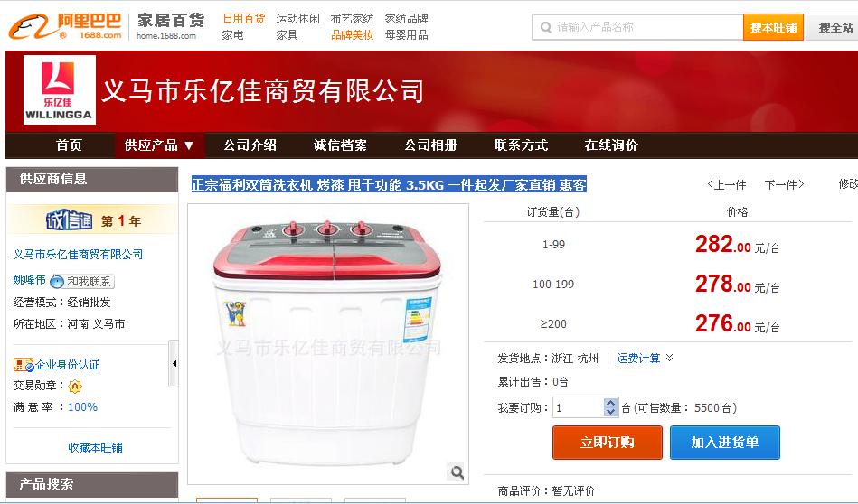Click the 立即订购 order button
The image size is (858, 504).
[x=608, y=443]
